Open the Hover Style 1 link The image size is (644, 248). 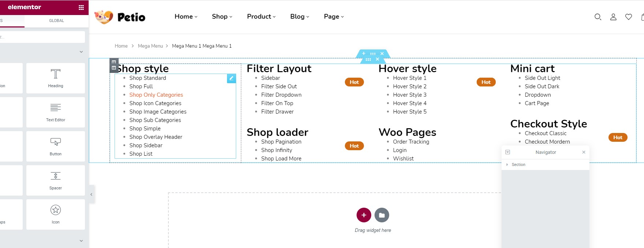tap(410, 78)
